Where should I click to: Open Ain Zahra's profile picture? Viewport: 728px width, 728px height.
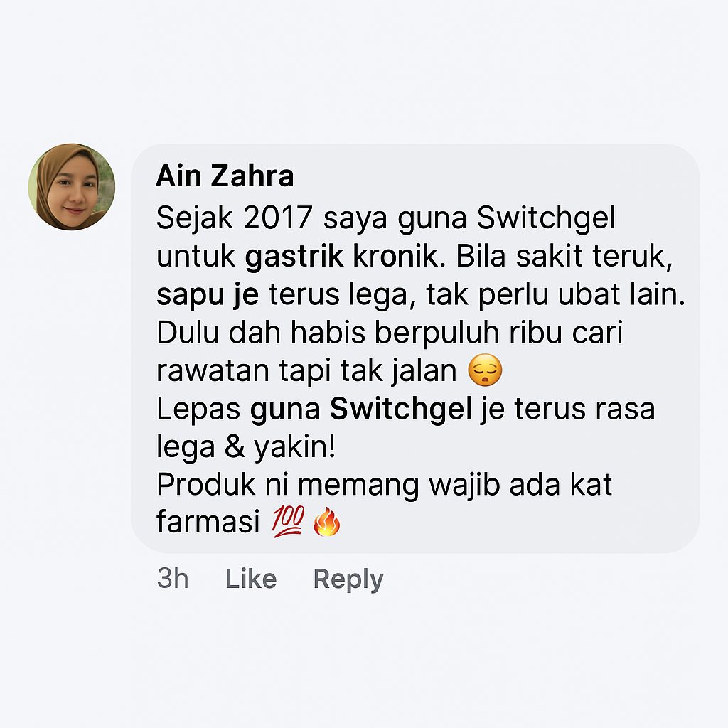pos(72,187)
